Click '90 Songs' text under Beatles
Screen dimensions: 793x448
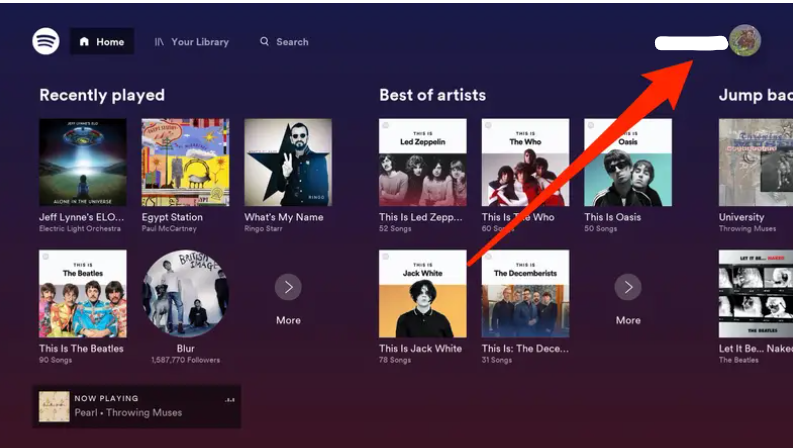click(x=56, y=360)
